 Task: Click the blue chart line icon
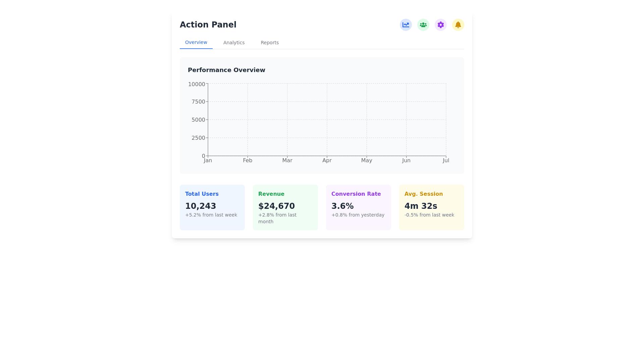pos(406,25)
